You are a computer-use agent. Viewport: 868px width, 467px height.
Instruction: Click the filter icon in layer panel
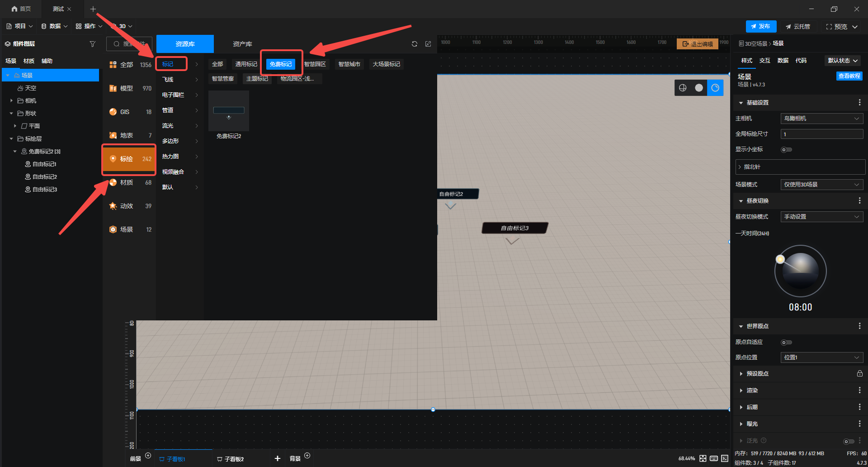click(93, 44)
